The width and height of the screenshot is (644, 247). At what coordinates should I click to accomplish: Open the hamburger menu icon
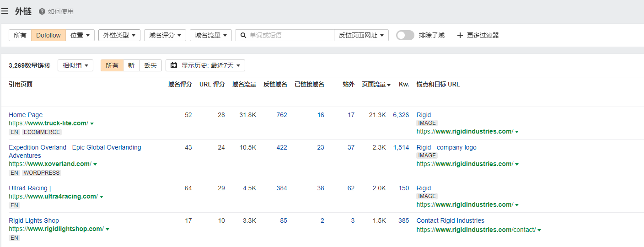pos(5,11)
